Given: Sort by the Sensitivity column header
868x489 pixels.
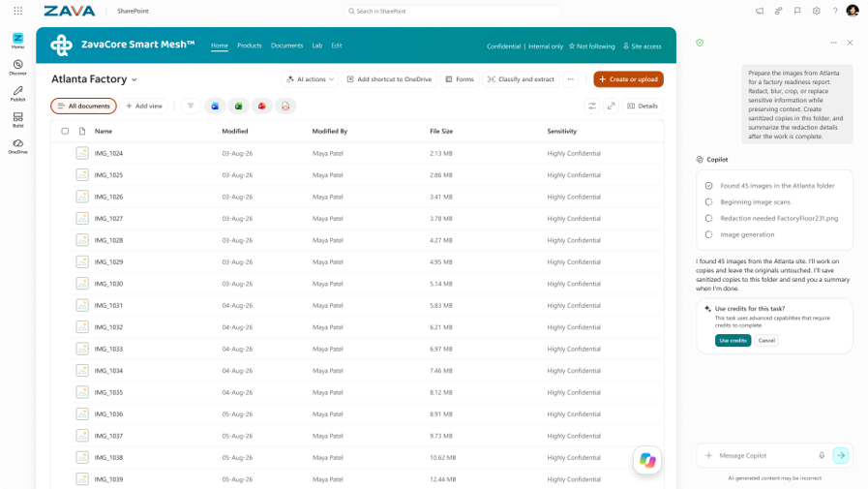Looking at the screenshot, I should [x=562, y=132].
